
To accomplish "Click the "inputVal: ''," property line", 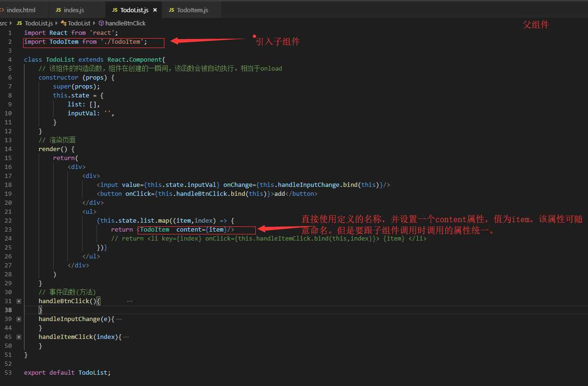I will (x=91, y=113).
